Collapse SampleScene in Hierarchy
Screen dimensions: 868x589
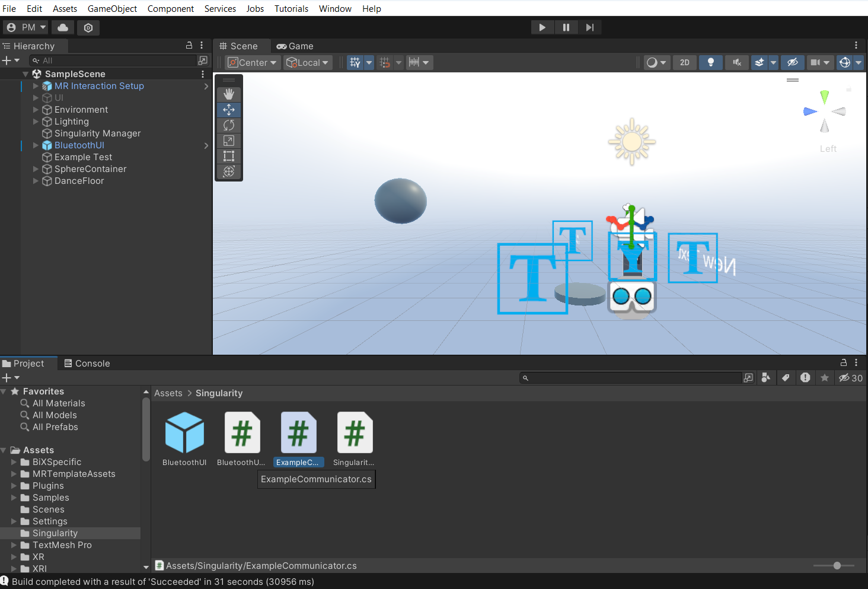click(x=25, y=74)
